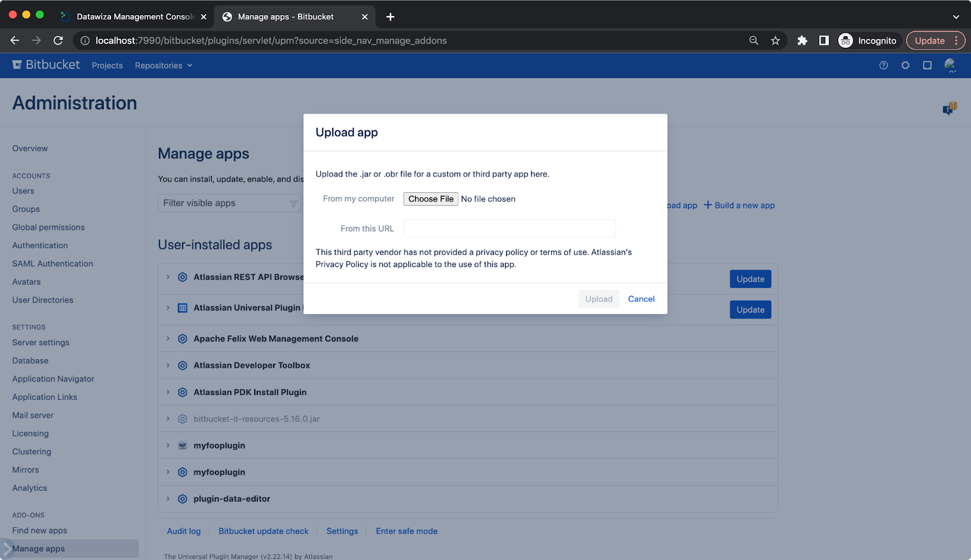971x560 pixels.
Task: Expand the Atlassian REST API Browser row
Action: (x=168, y=277)
